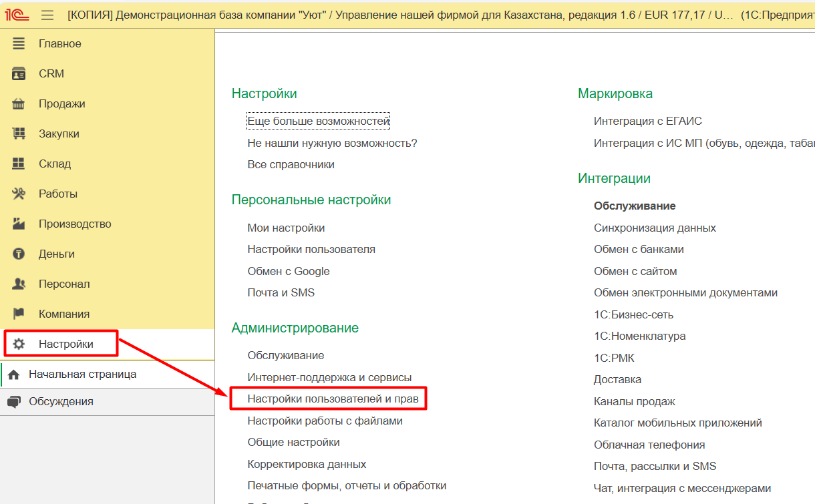
Task: Switch to Начальная страница tab
Action: [x=82, y=374]
